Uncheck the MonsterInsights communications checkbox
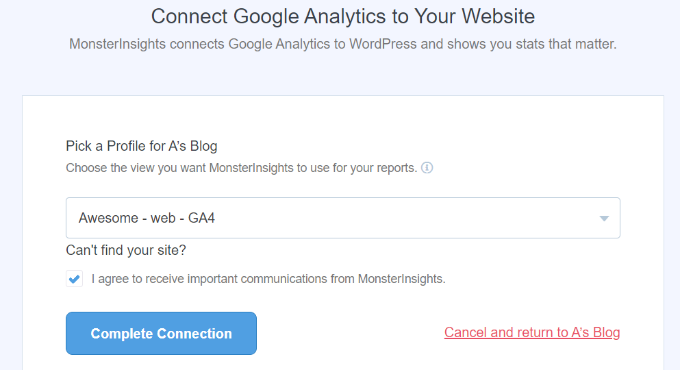This screenshot has width=680, height=370. [74, 278]
